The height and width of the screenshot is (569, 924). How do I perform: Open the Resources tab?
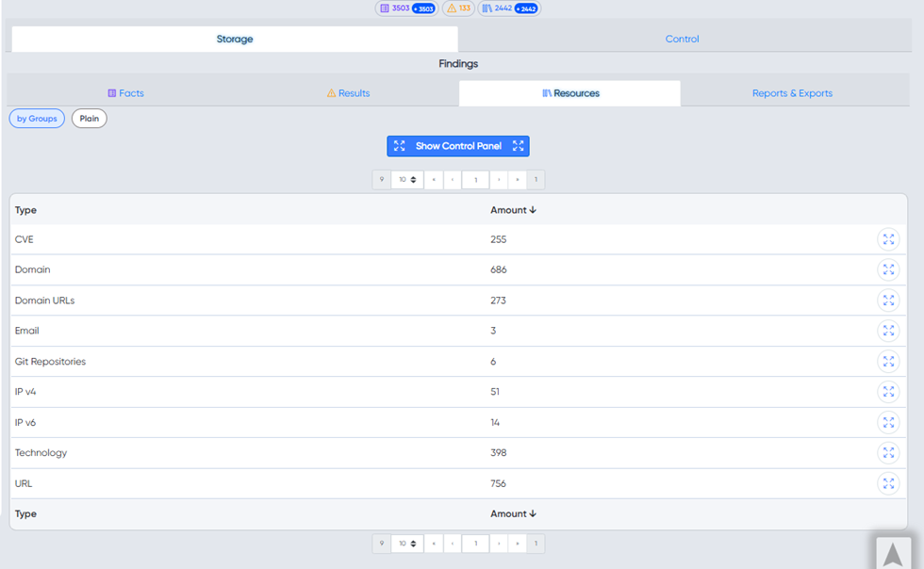[569, 93]
